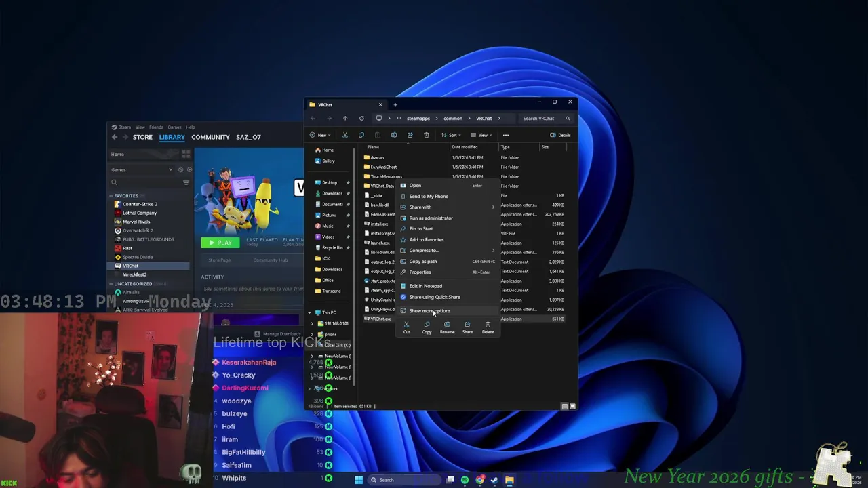Click common in the address breadcrumb
This screenshot has height=488, width=868.
[x=453, y=119]
